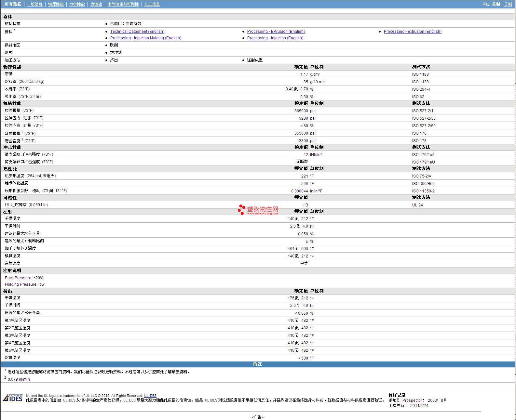Open the 力学性能 tab

77,4
